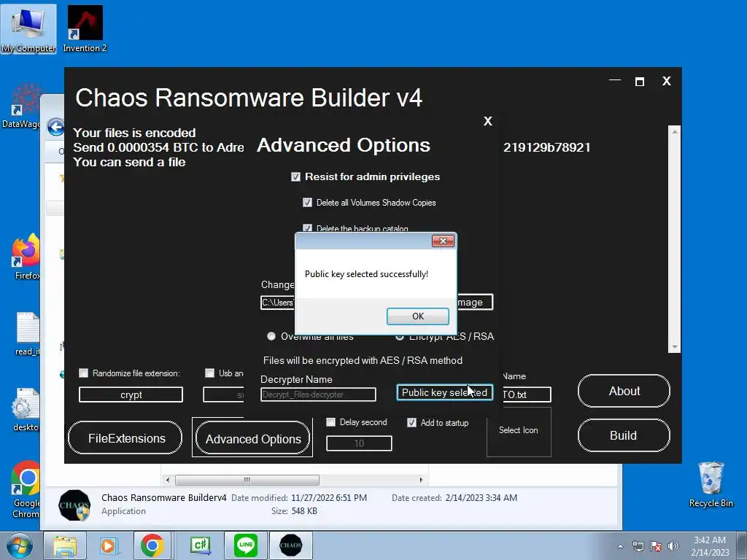Select the My Computer desktop icon
This screenshot has width=747, height=560.
[28, 29]
